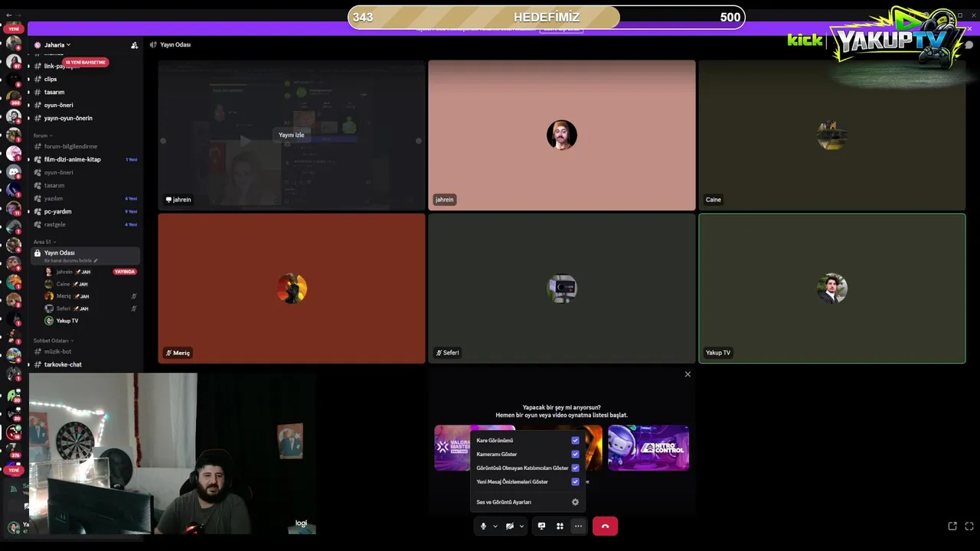Collapse the forum category

tap(43, 135)
